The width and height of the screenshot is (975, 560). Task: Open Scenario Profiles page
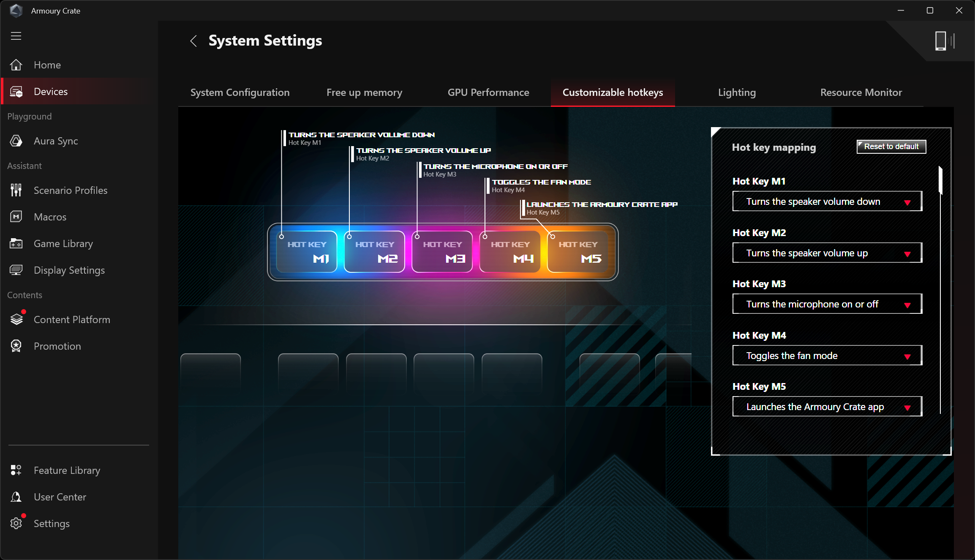[70, 190]
